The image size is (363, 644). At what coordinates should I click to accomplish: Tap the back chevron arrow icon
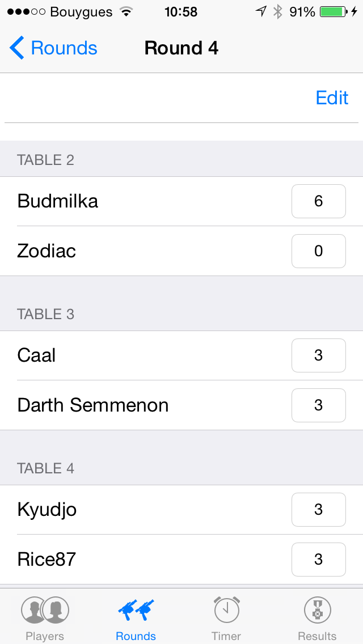click(x=17, y=48)
